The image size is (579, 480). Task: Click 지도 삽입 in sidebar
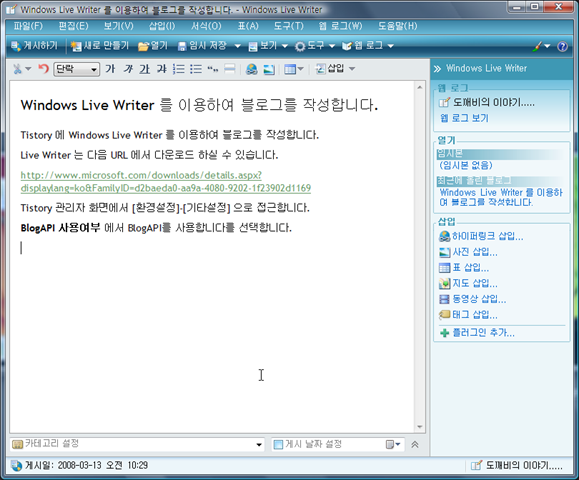pyautogui.click(x=468, y=284)
